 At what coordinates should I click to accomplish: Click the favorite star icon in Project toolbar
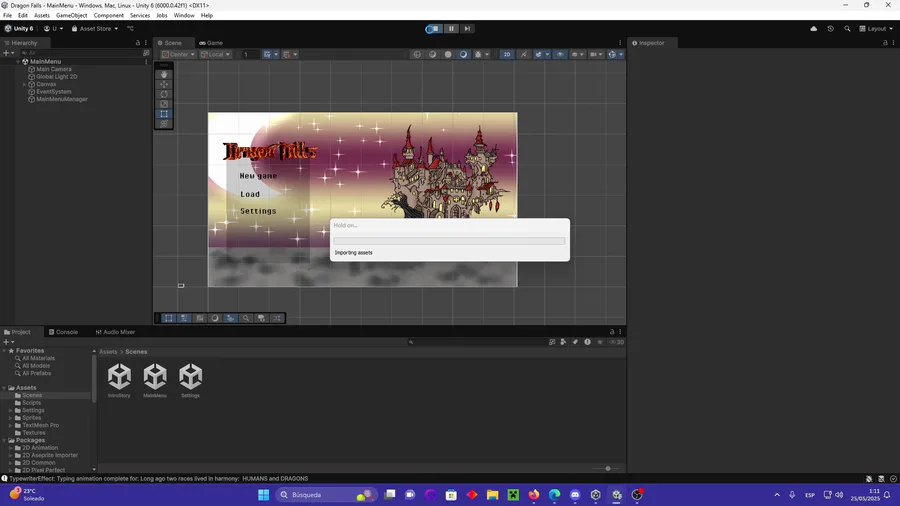tap(600, 342)
